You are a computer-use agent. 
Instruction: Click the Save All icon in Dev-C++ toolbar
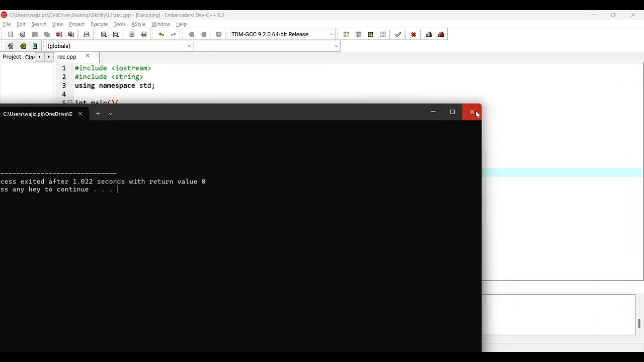coord(47,34)
